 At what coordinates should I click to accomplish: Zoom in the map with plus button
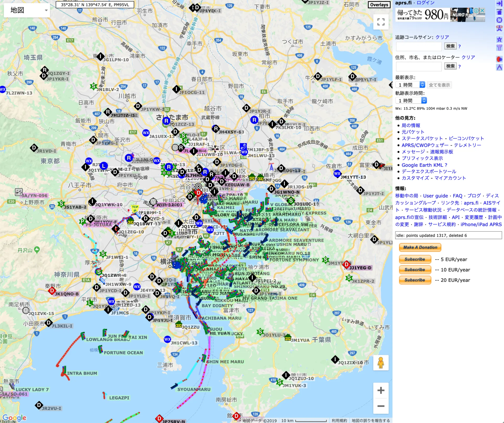click(x=381, y=390)
